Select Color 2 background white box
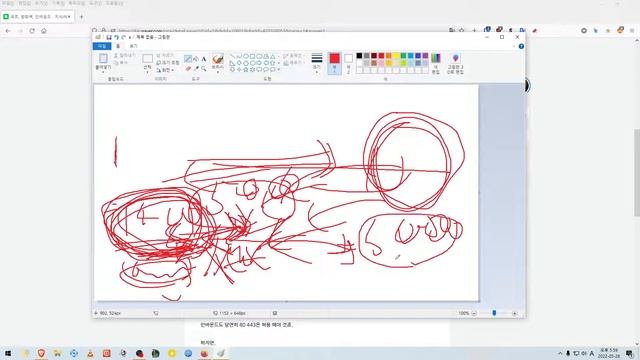640x360 pixels. pyautogui.click(x=348, y=63)
